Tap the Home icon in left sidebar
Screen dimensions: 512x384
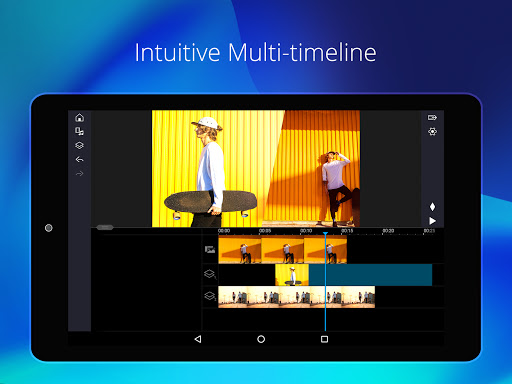[79, 118]
